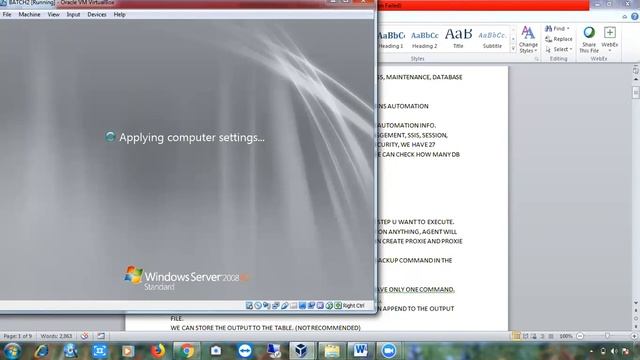The height and width of the screenshot is (360, 640).
Task: Open the Change Styles dropdown in Word
Action: pyautogui.click(x=528, y=40)
